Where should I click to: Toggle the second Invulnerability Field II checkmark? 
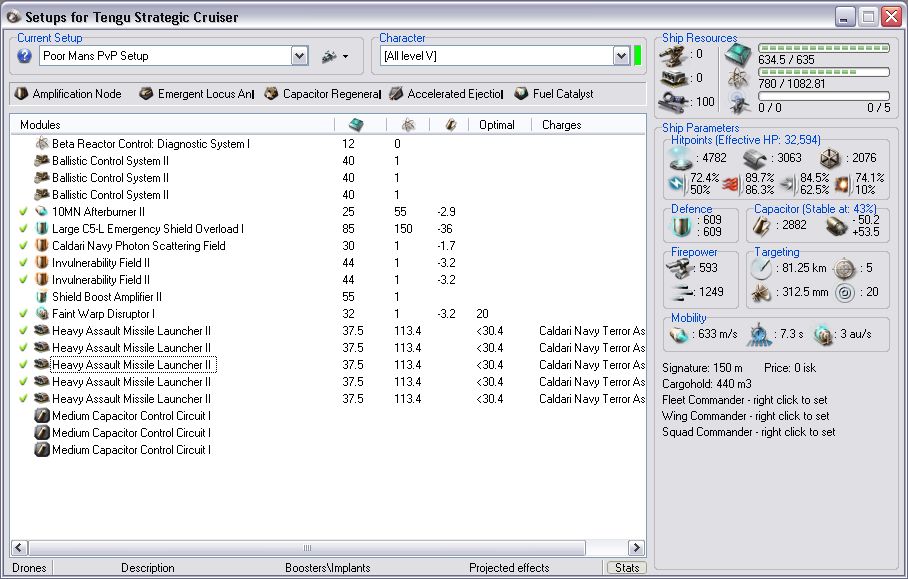23,280
